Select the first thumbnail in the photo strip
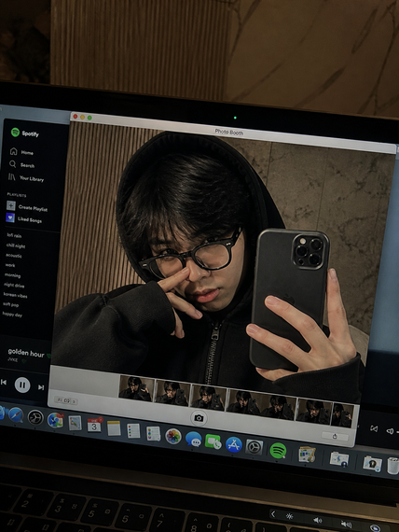The image size is (399, 532). pyautogui.click(x=136, y=388)
